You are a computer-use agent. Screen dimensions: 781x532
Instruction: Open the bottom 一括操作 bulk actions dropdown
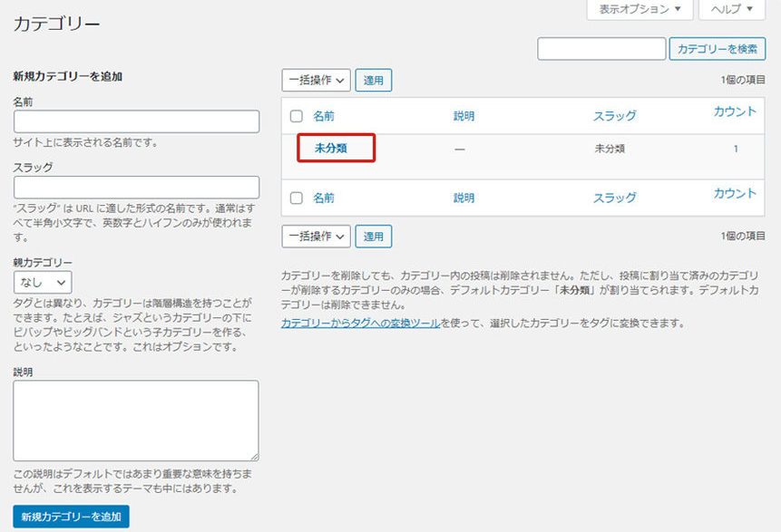click(x=315, y=237)
